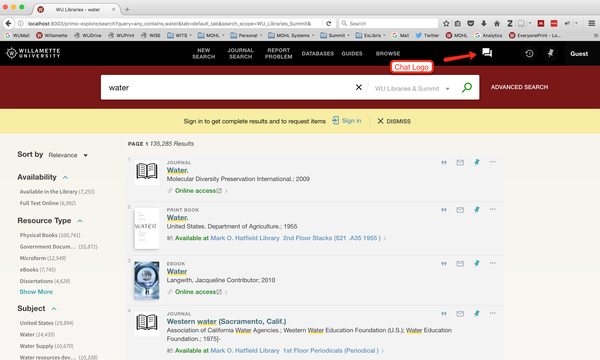Pin the Western water record
The height and width of the screenshot is (360, 600).
476,313
